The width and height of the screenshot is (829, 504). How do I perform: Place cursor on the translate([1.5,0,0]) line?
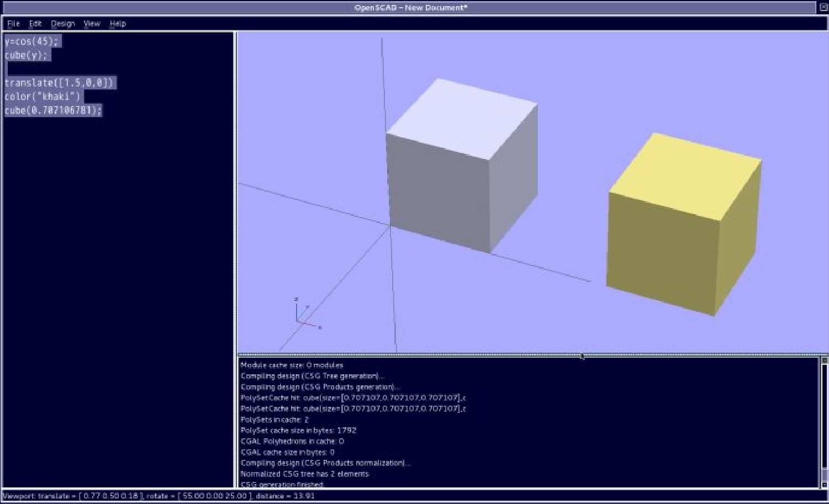point(59,83)
